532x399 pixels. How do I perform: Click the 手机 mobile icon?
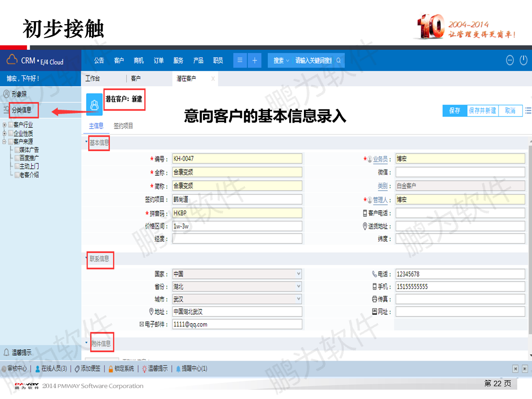point(374,287)
